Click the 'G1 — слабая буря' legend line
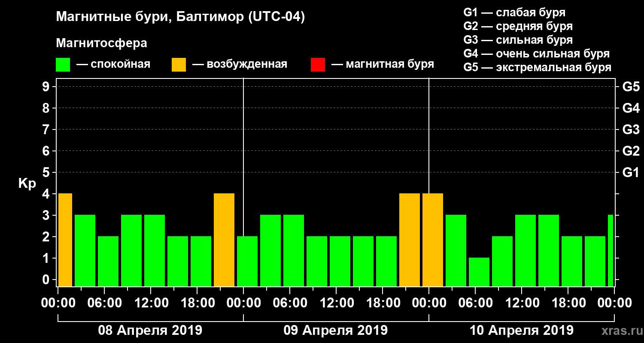 point(514,12)
